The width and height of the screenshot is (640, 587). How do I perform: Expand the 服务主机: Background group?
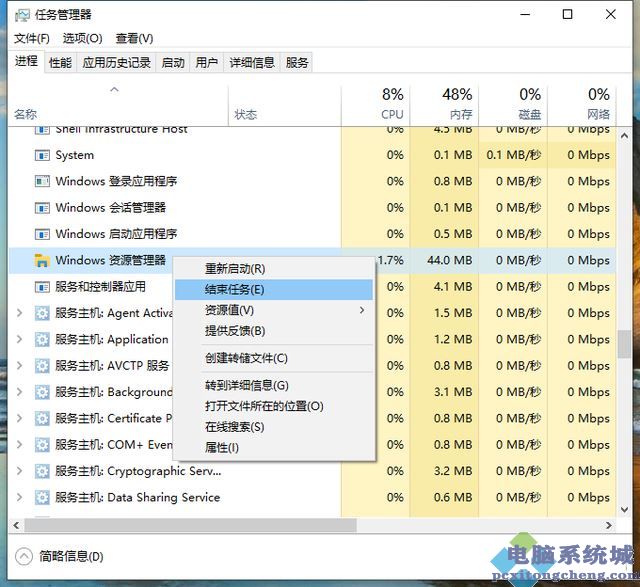point(19,392)
